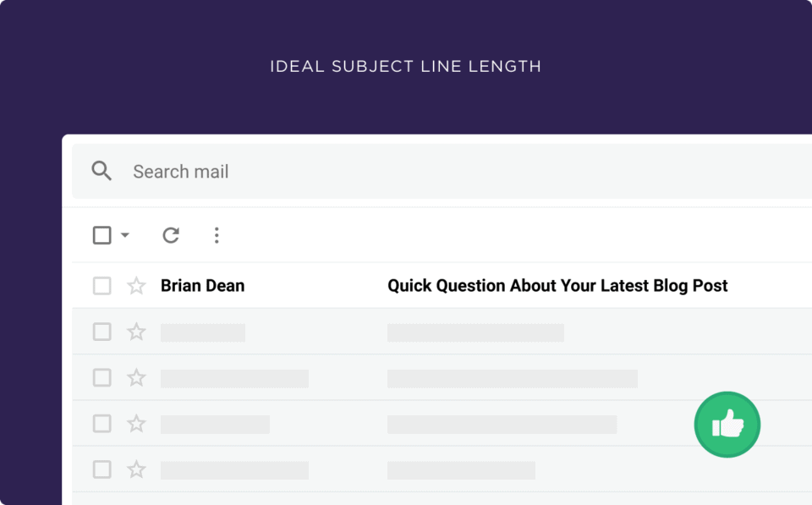The height and width of the screenshot is (505, 812).
Task: Click the subject Quick Question About Your Latest Blog Post
Action: (557, 286)
